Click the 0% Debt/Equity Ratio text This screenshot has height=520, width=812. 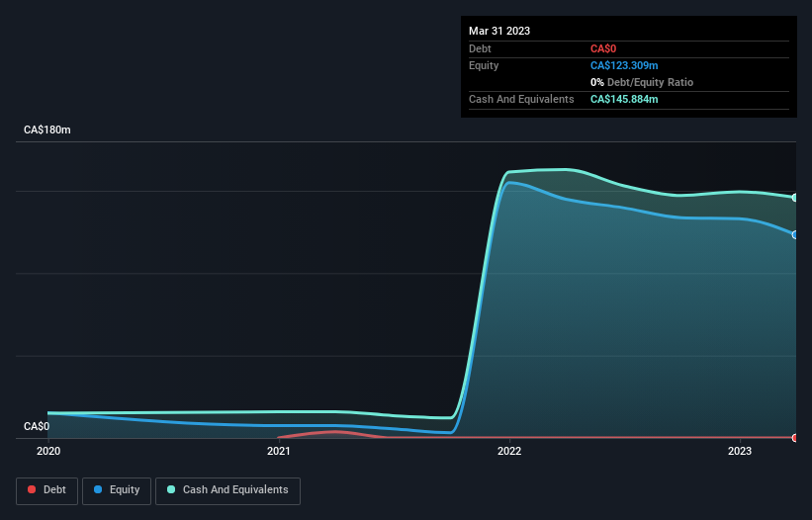tap(642, 82)
